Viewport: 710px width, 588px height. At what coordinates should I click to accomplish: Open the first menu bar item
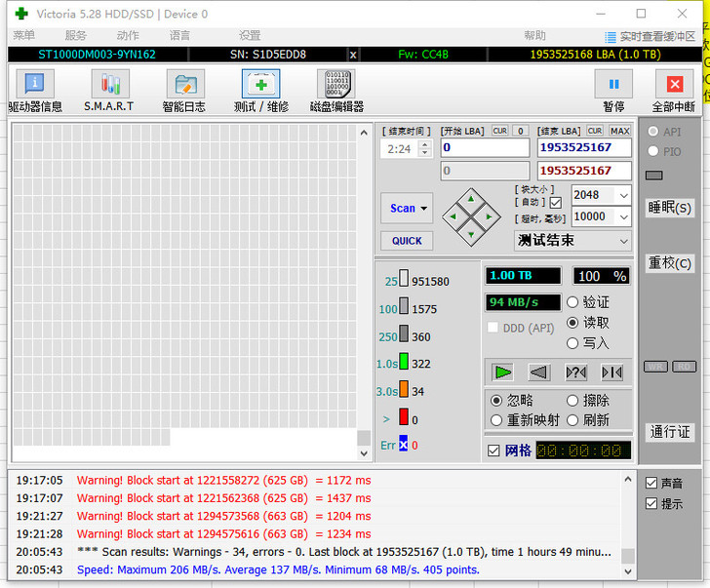(24, 35)
